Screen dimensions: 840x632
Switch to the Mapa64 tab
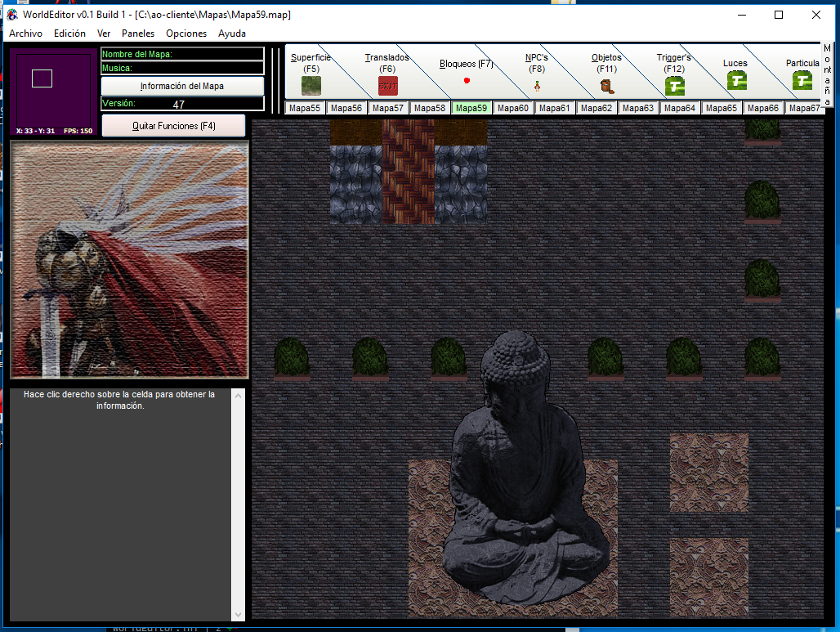click(680, 108)
